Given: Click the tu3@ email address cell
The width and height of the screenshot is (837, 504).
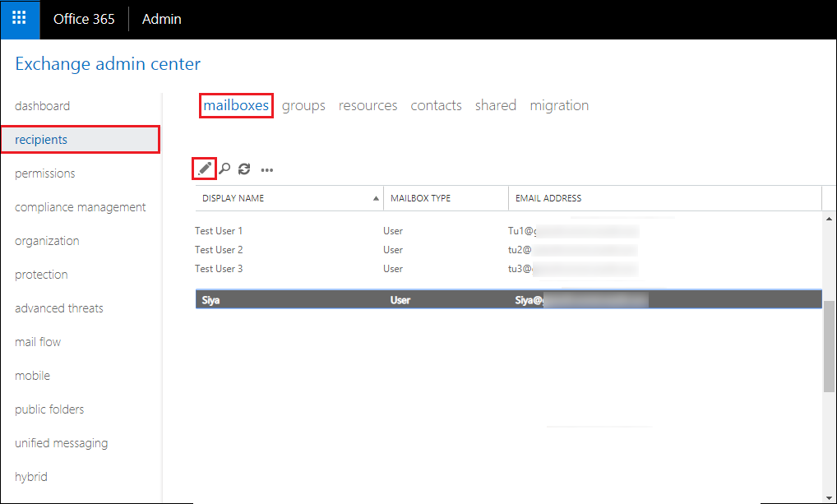Looking at the screenshot, I should [x=573, y=269].
